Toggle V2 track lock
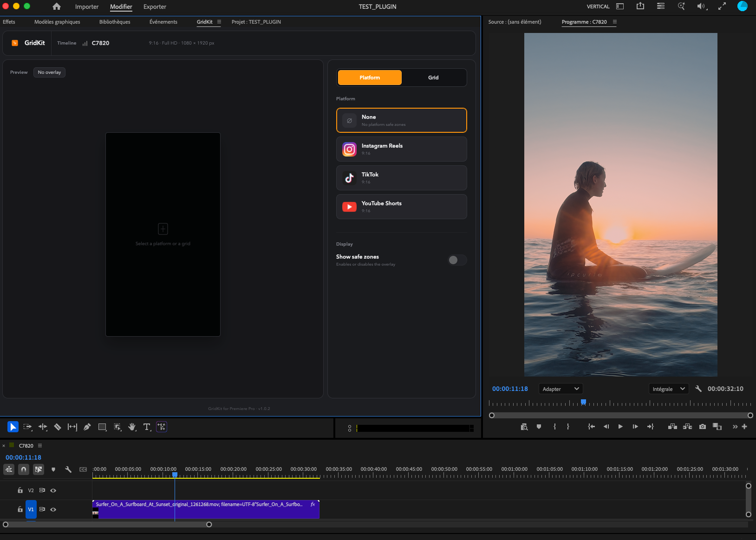 pos(20,490)
